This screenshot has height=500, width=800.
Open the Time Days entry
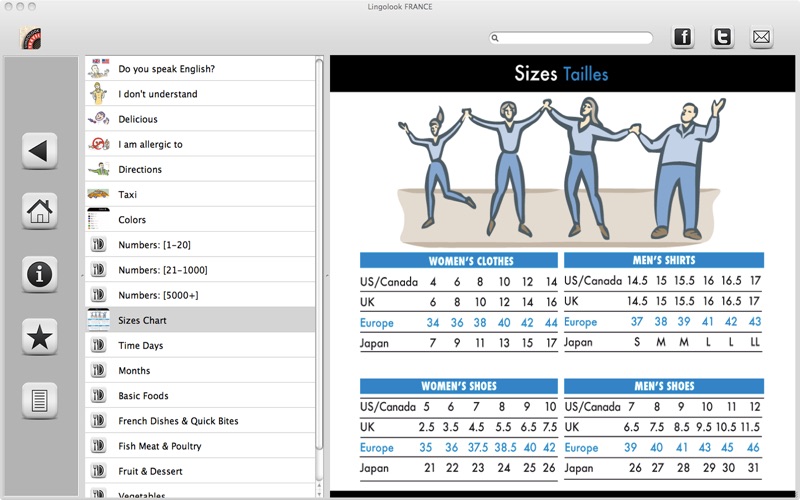click(200, 345)
